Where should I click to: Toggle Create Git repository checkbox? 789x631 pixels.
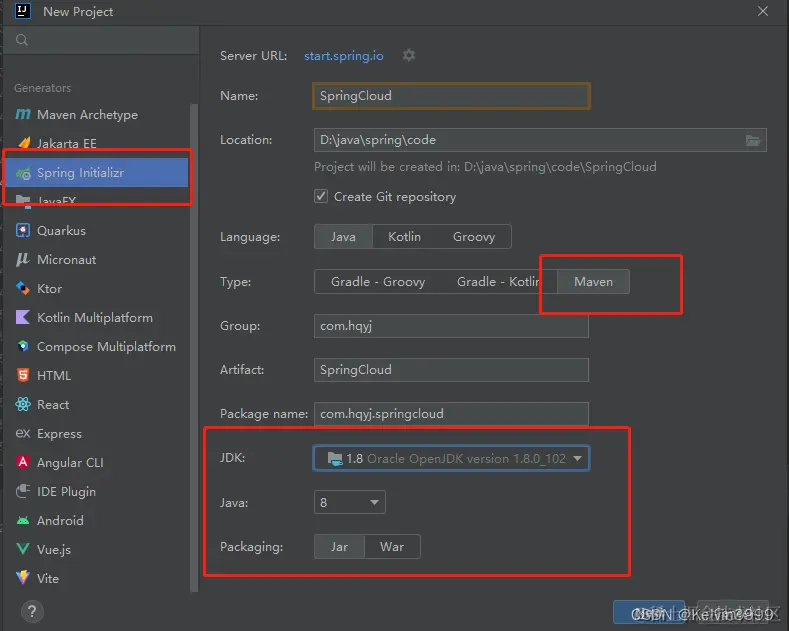(321, 196)
